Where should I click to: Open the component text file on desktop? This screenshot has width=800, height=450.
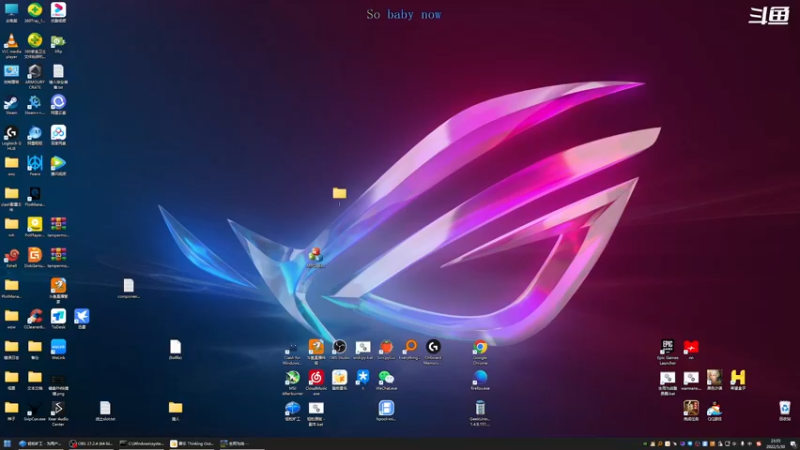[x=129, y=288]
